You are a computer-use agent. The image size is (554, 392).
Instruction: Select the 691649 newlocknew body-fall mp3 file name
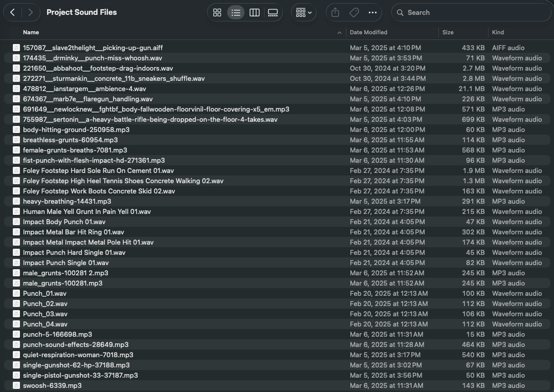click(x=156, y=109)
